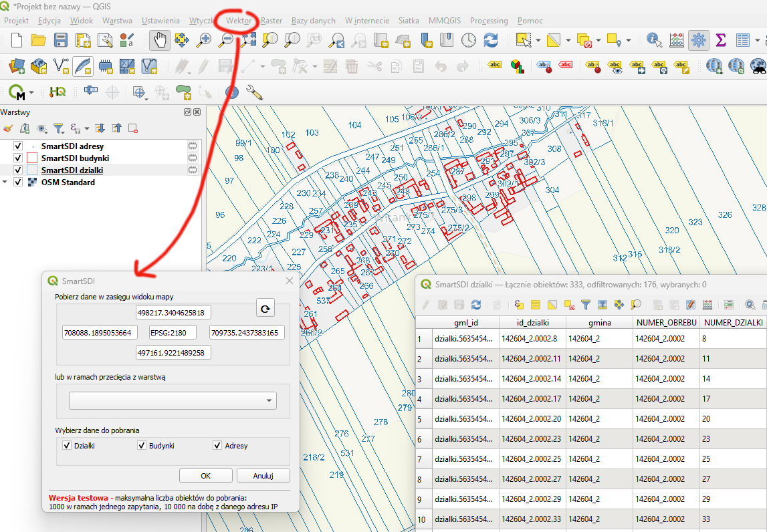Click the symbol swatch of SmartSDI dzialki
767x532 pixels.
[x=32, y=170]
